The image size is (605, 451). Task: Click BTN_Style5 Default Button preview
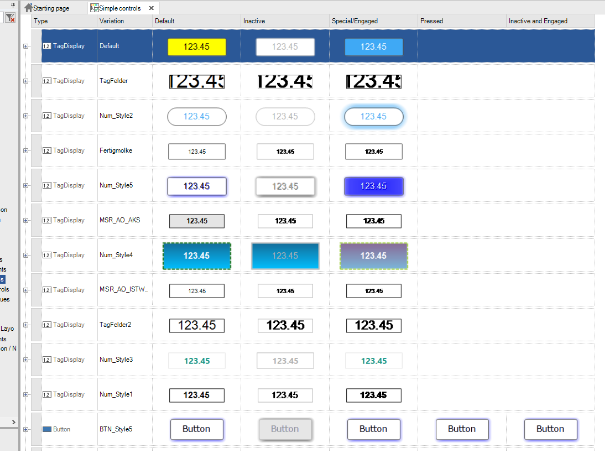(x=197, y=429)
